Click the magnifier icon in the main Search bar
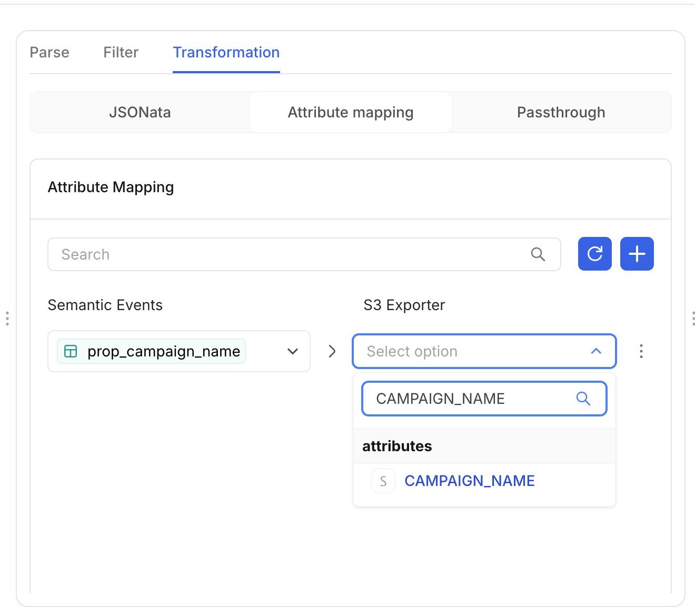695x616 pixels. [538, 254]
